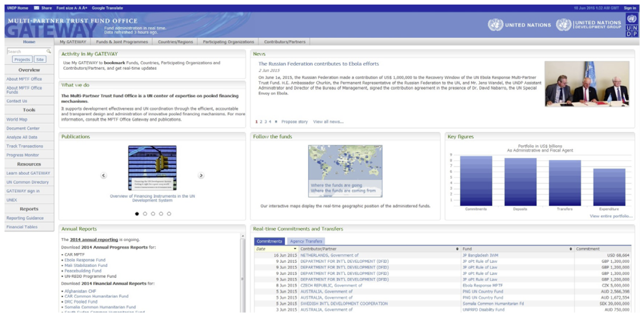Select second publications carousel dot
644x323 pixels.
pos(145,214)
